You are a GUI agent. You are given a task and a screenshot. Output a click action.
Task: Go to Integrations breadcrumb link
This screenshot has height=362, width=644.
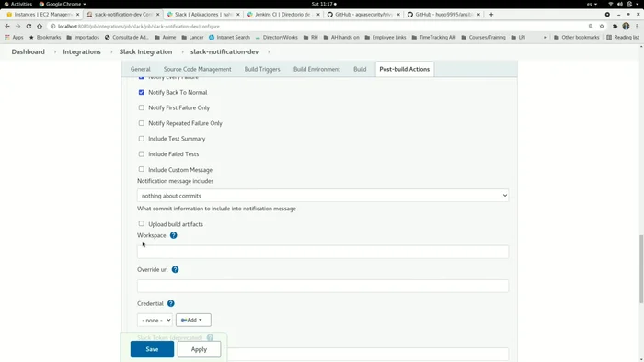pos(82,51)
